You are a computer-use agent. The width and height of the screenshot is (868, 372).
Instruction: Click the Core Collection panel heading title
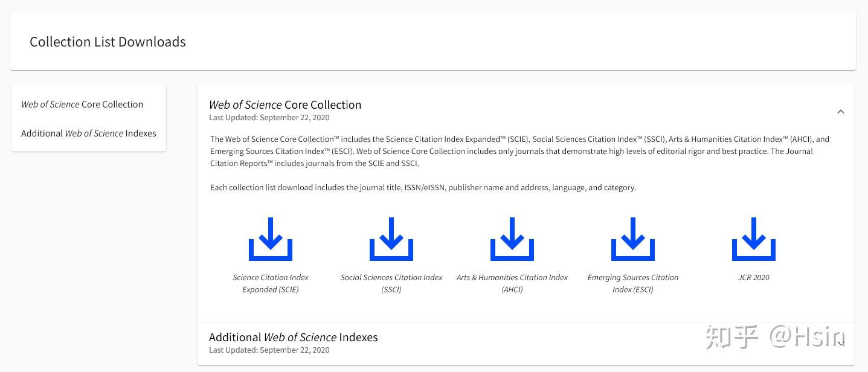[x=285, y=104]
